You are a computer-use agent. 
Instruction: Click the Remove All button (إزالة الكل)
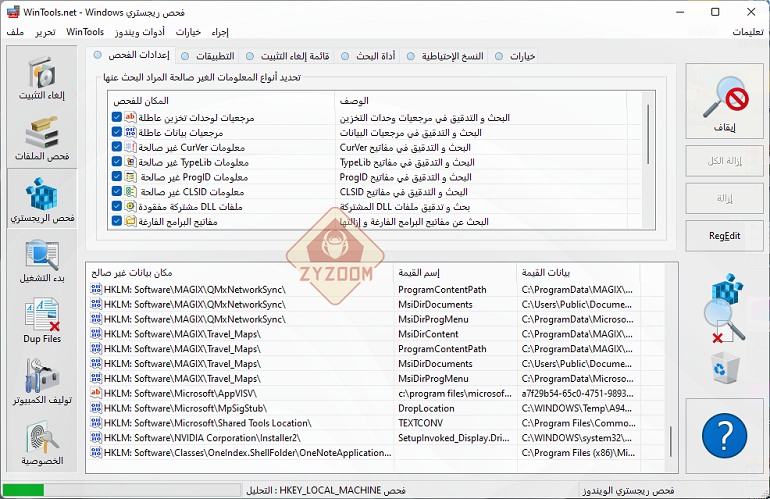(724, 161)
